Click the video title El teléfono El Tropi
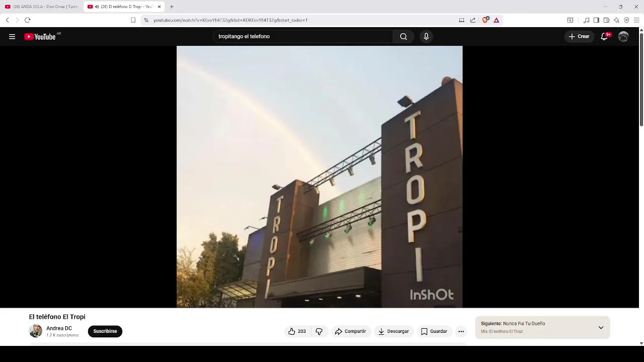This screenshot has height=362, width=644. pos(57,317)
